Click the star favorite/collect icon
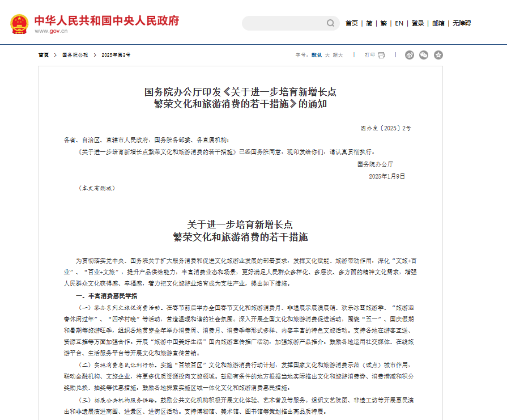 (438, 56)
